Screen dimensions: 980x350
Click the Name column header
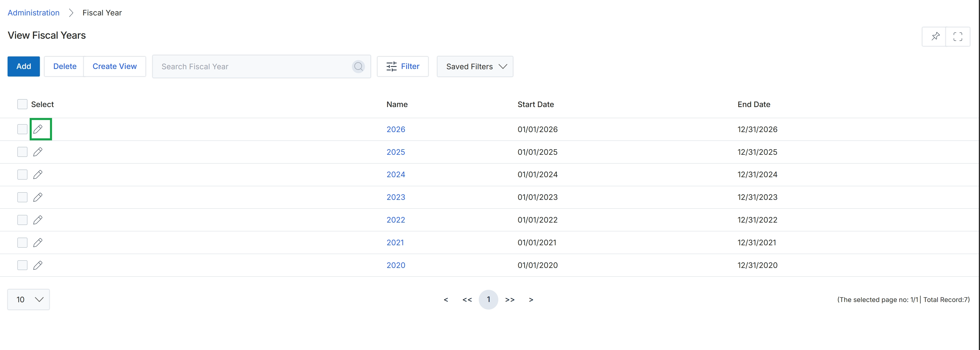click(397, 104)
